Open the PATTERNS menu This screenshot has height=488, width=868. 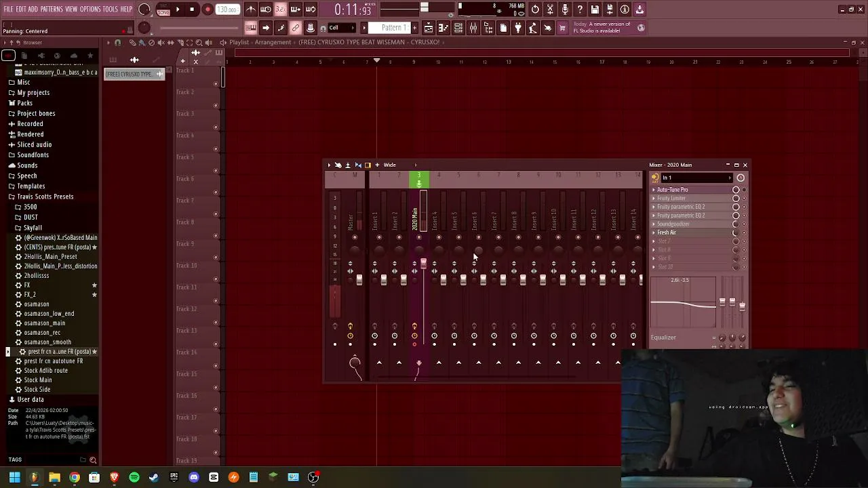click(52, 9)
